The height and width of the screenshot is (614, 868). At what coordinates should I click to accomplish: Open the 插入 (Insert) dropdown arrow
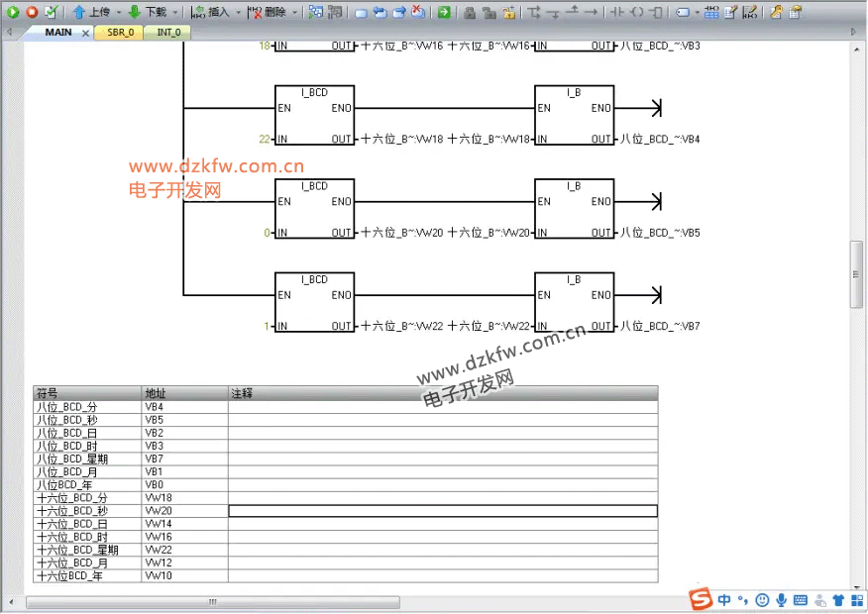pyautogui.click(x=238, y=12)
